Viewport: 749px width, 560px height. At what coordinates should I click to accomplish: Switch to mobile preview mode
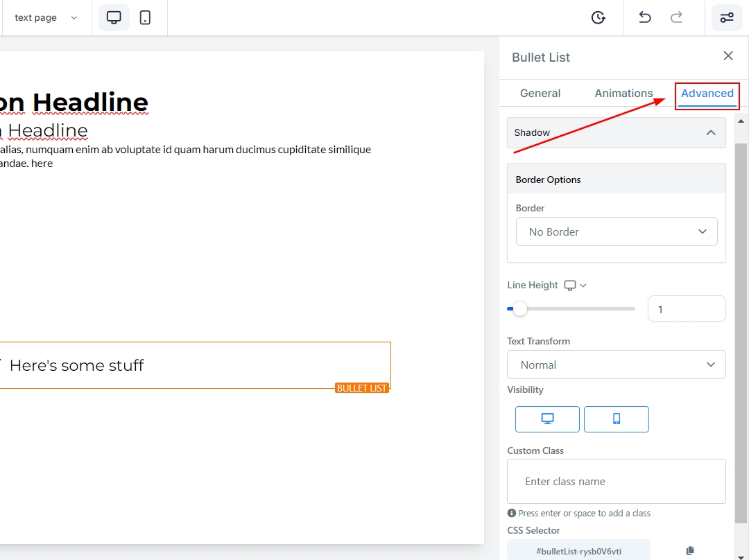(145, 18)
